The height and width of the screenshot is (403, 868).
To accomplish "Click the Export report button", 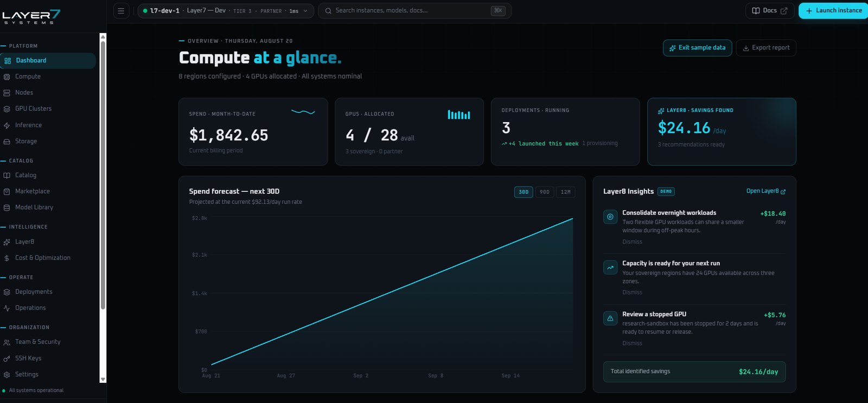I will pyautogui.click(x=765, y=48).
